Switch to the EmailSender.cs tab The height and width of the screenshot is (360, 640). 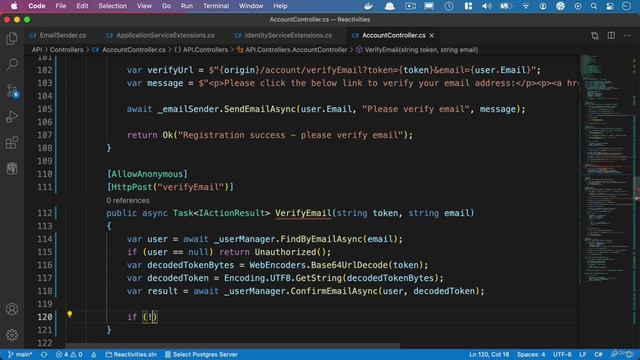coord(58,36)
